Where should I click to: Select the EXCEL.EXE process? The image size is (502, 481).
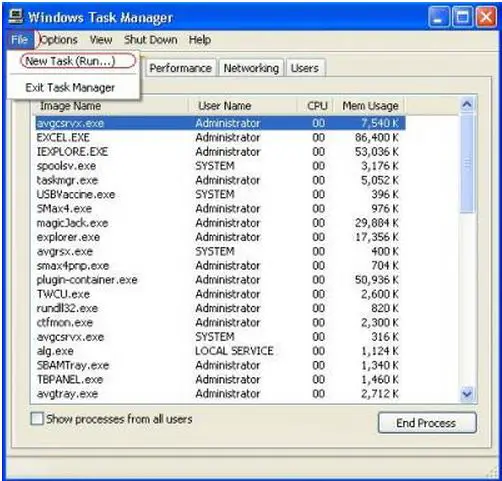point(220,137)
